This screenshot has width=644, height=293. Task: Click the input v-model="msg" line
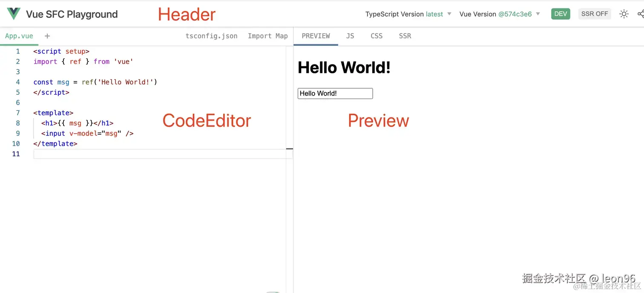[x=87, y=133]
